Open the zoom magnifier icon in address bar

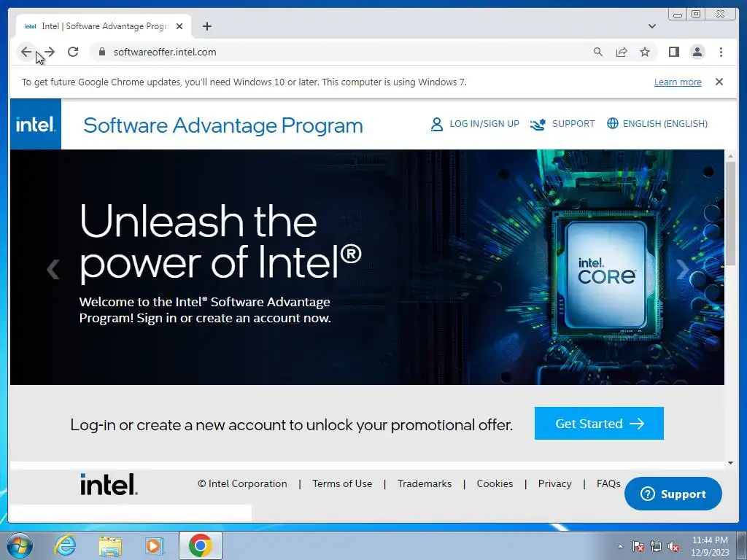[x=598, y=52]
